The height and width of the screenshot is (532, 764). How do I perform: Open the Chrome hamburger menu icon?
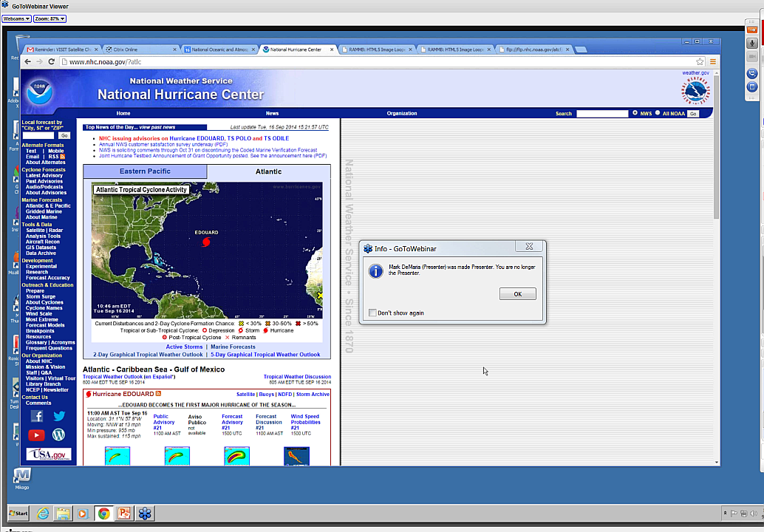[713, 62]
